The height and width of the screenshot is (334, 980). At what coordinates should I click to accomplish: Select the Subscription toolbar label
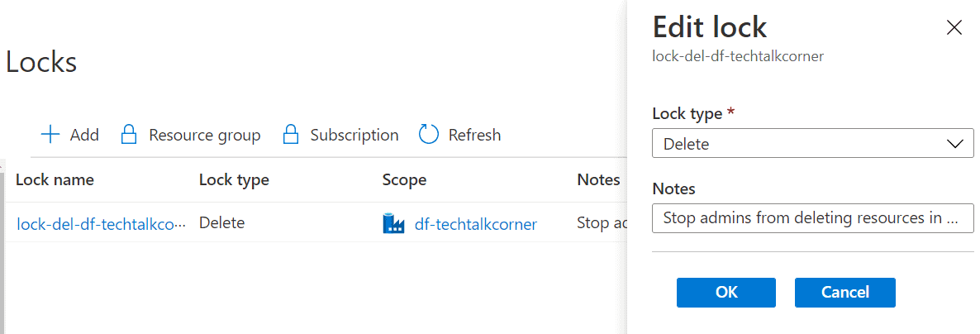pyautogui.click(x=354, y=135)
